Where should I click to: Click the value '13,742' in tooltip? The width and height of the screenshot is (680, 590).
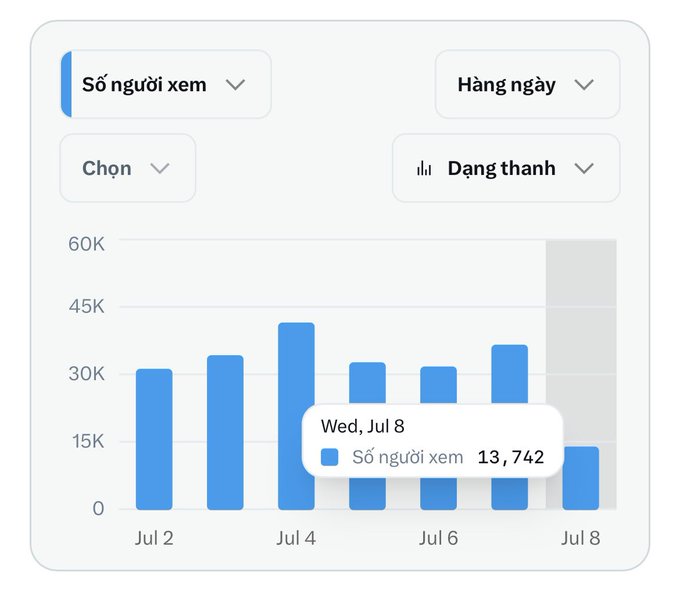tap(510, 457)
